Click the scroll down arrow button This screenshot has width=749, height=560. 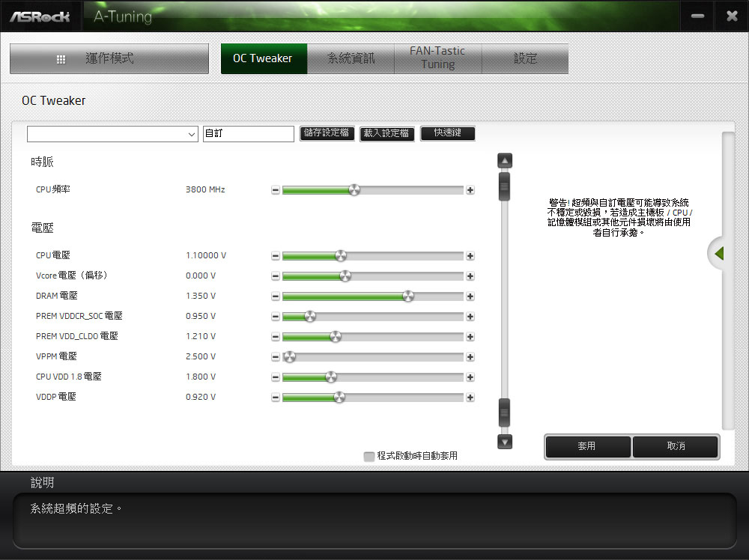[x=504, y=442]
